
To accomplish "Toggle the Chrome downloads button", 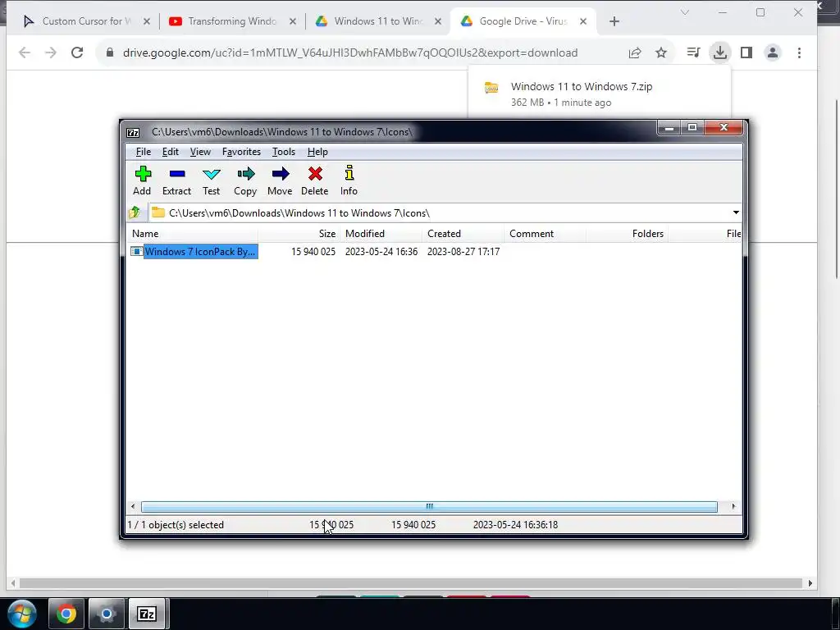I will point(720,52).
